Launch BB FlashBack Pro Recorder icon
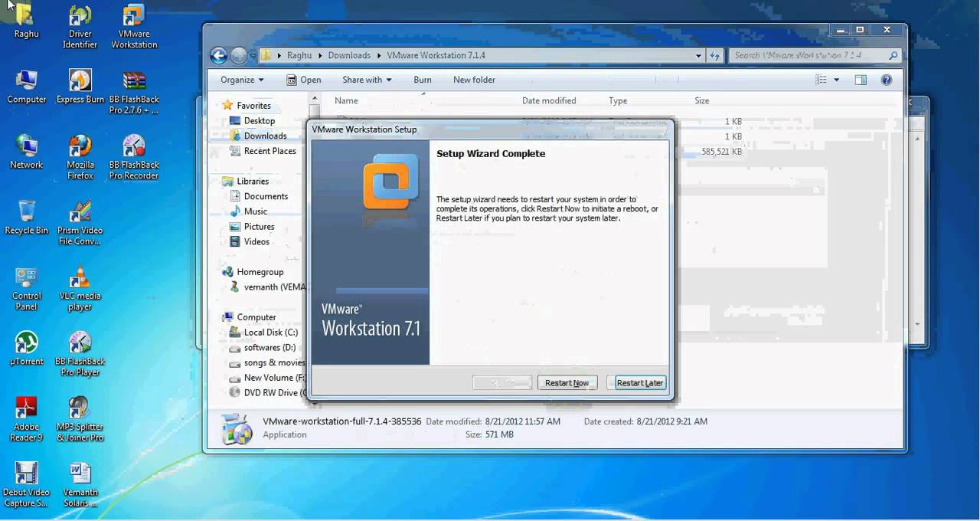The height and width of the screenshot is (521, 980). pyautogui.click(x=134, y=157)
